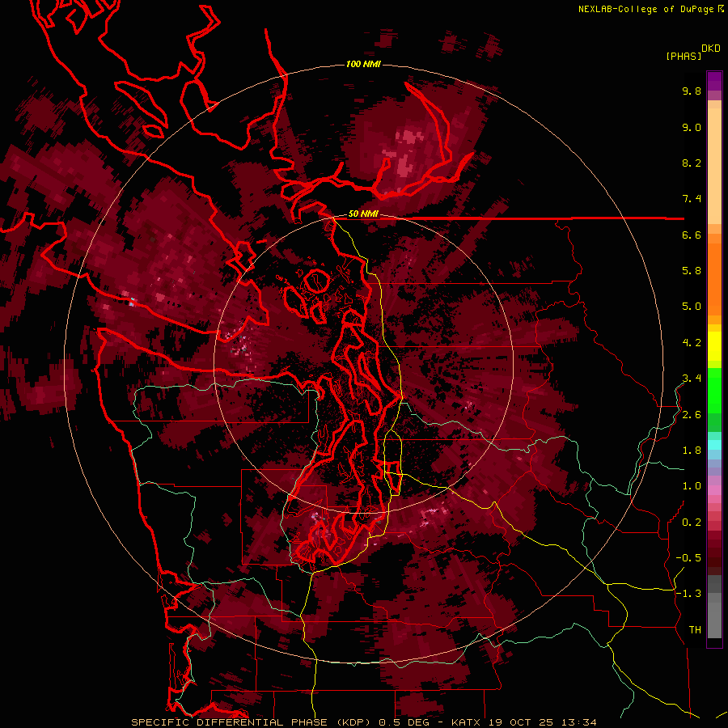Viewport: 728px width, 728px height.
Task: Click the 9.0 scale value
Action: click(692, 127)
